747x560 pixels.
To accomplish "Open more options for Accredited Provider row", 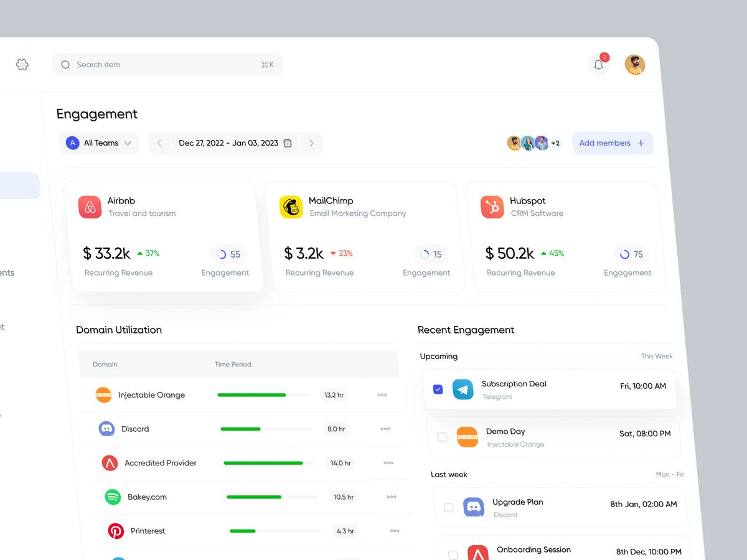I will [388, 463].
